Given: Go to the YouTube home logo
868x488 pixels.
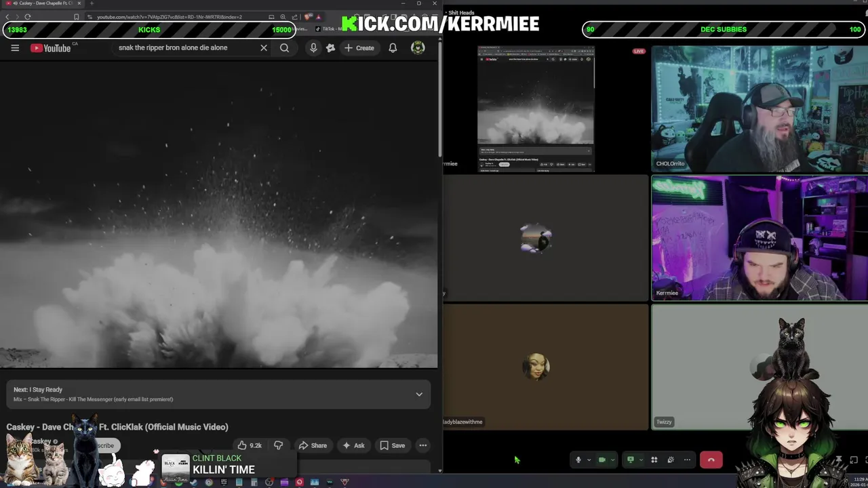Looking at the screenshot, I should click(52, 48).
